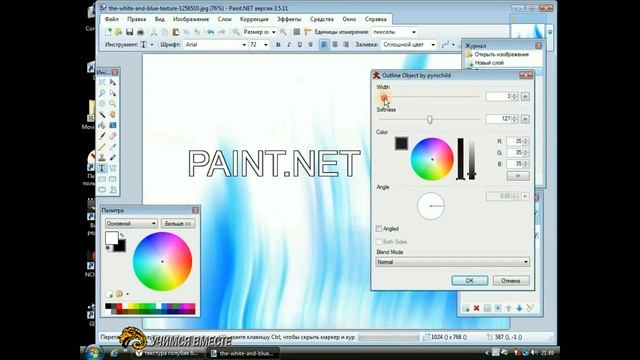Select the Gradient tool
The width and height of the screenshot is (640, 360).
click(x=113, y=125)
